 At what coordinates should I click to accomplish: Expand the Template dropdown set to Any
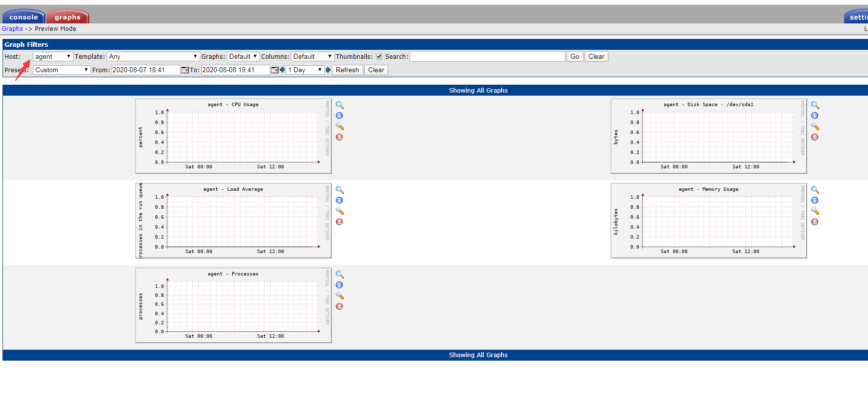[x=153, y=57]
